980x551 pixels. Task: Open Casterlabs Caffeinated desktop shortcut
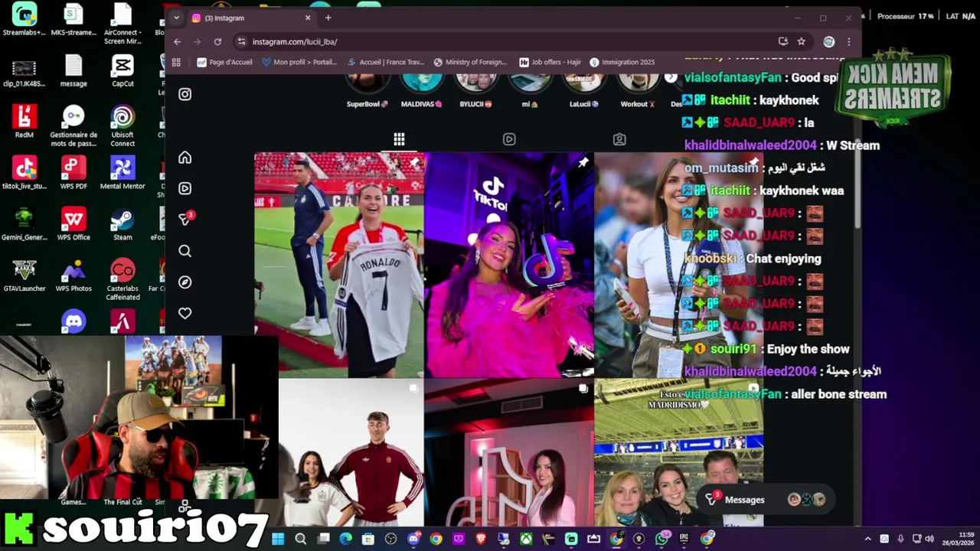(x=122, y=279)
